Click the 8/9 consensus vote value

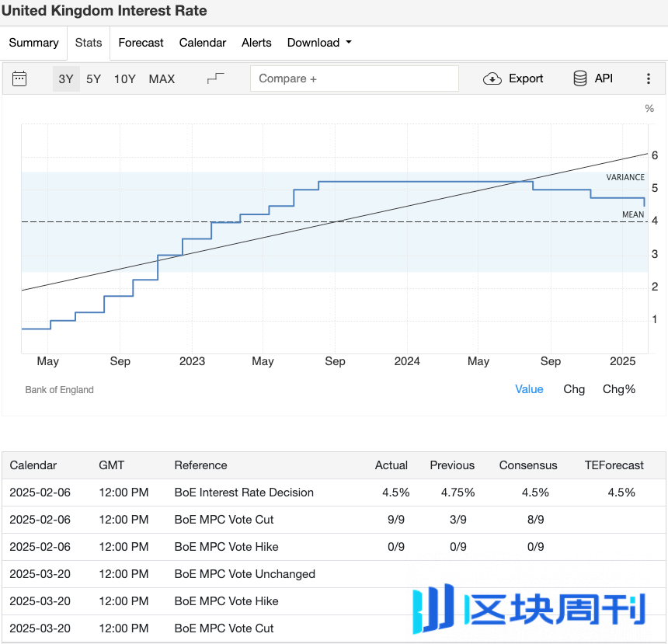[x=535, y=520]
